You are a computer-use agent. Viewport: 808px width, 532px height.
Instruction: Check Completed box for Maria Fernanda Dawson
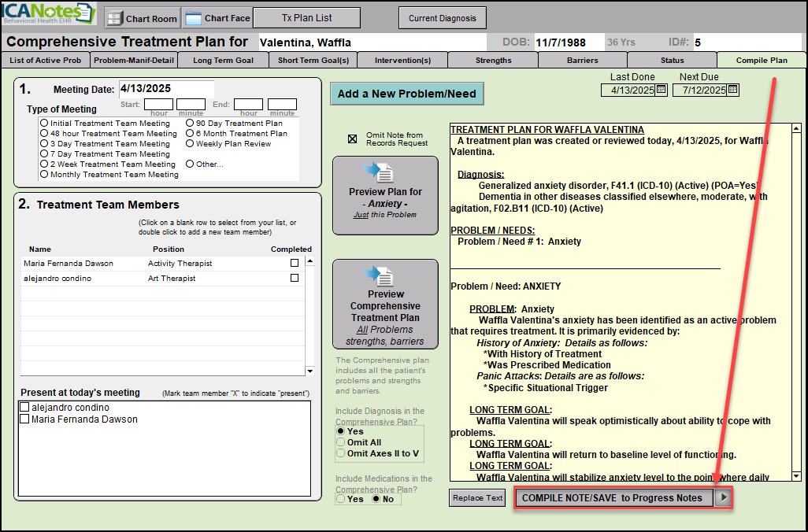click(295, 264)
